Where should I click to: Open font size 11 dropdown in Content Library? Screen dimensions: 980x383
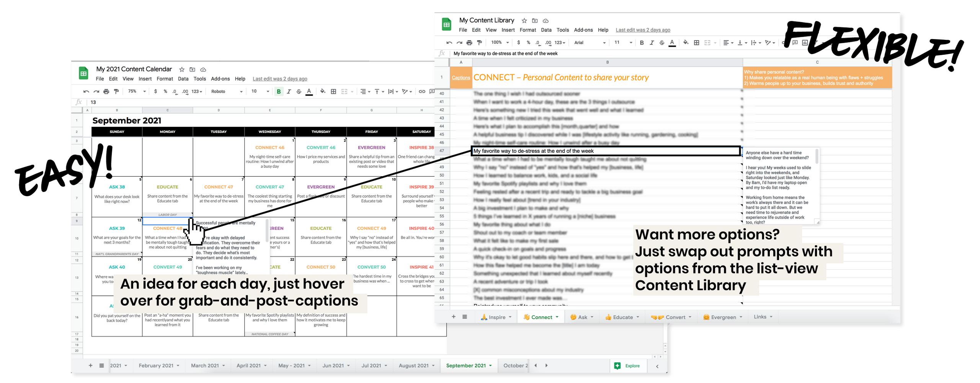[623, 43]
